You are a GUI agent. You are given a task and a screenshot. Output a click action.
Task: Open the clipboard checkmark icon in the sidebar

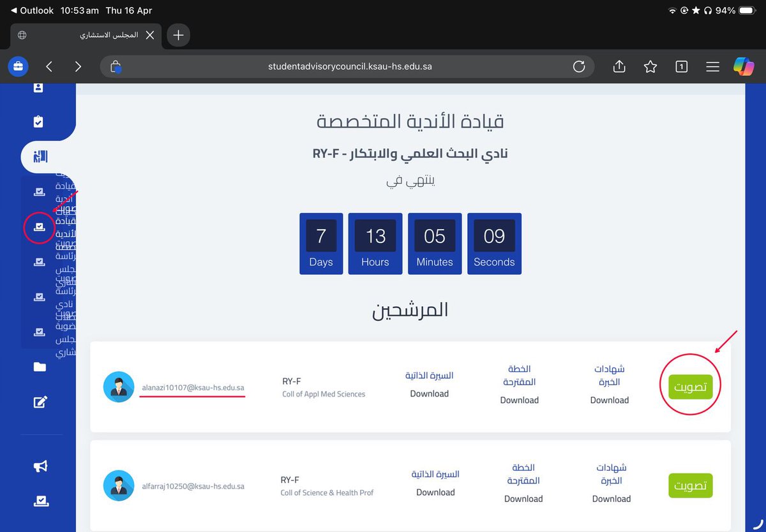[x=38, y=121]
